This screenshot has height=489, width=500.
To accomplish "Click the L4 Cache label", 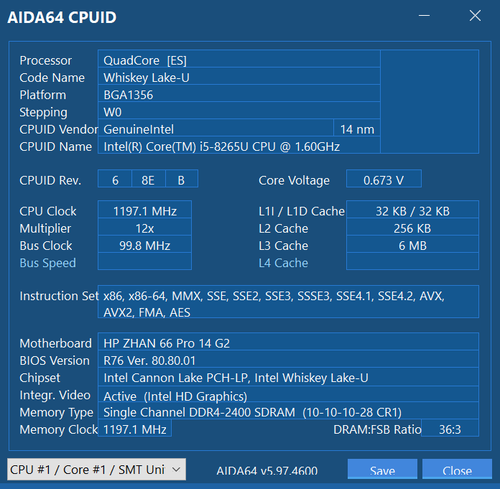I will tap(283, 263).
